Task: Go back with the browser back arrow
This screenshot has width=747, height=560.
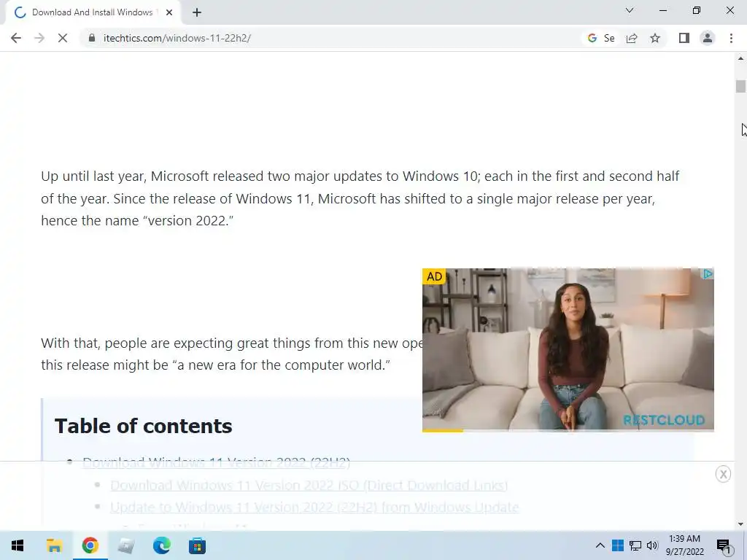Action: click(16, 38)
